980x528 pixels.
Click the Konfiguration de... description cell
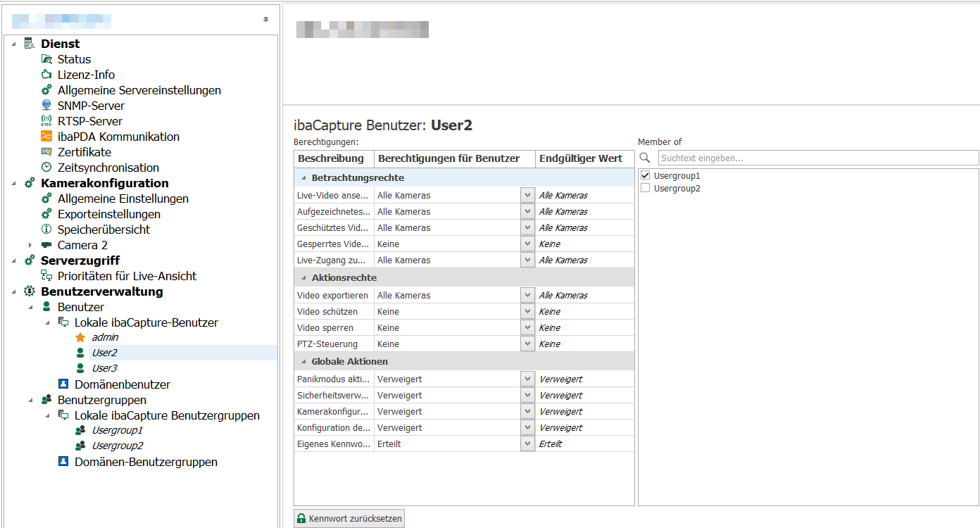coord(334,427)
